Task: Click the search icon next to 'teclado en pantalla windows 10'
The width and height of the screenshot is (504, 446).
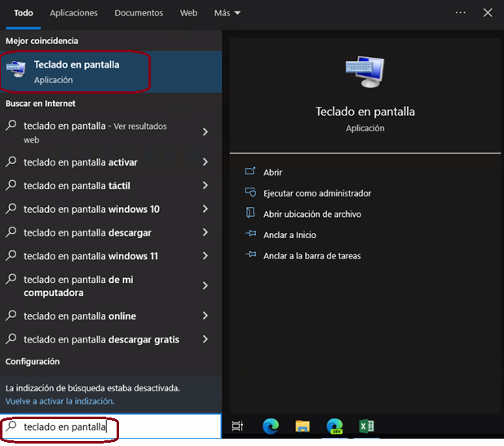Action: [11, 208]
